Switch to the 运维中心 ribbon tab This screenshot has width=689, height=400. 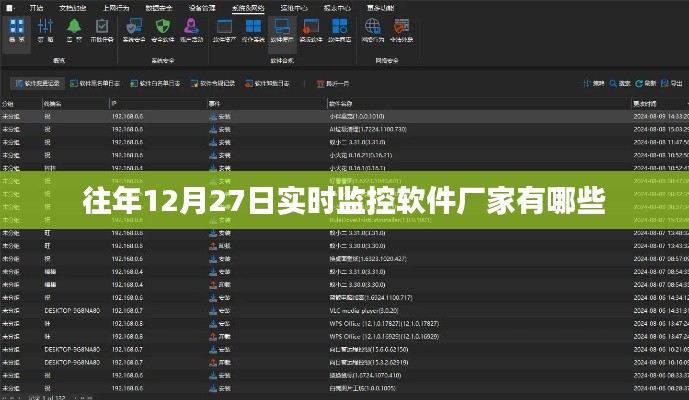coord(294,8)
